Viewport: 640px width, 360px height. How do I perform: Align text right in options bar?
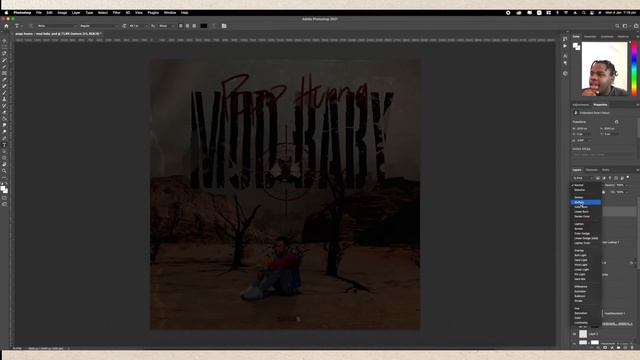(x=194, y=26)
